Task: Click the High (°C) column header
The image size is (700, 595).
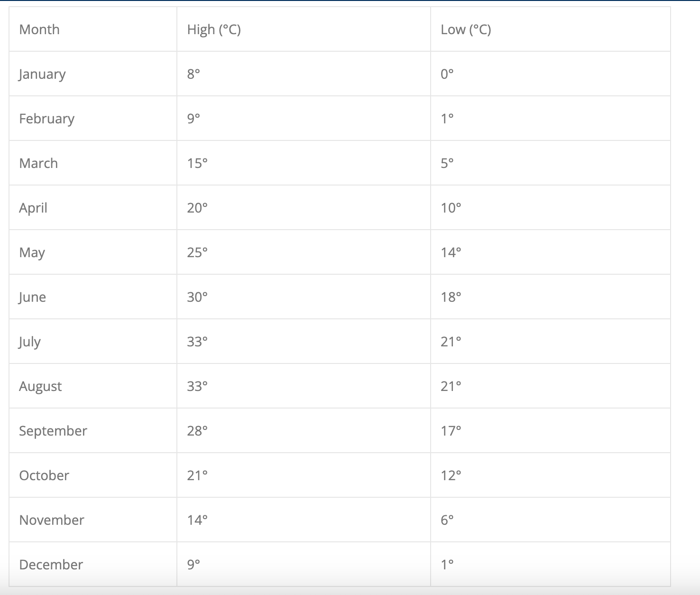Action: (214, 29)
